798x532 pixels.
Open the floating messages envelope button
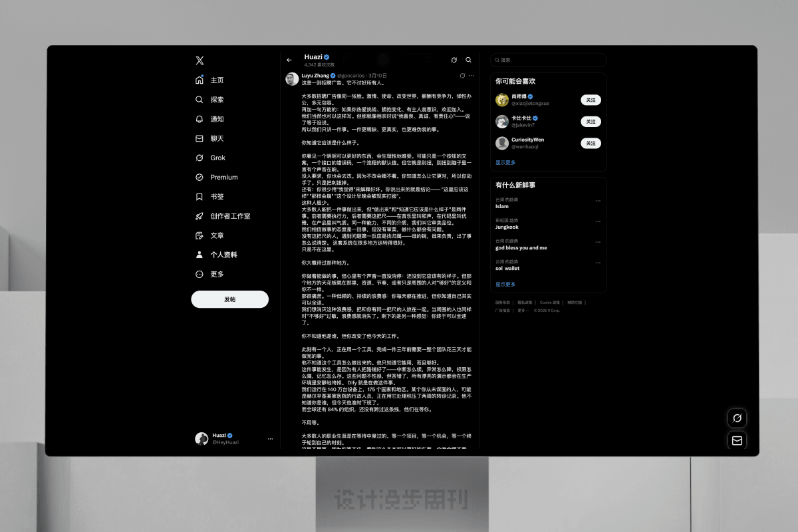737,440
